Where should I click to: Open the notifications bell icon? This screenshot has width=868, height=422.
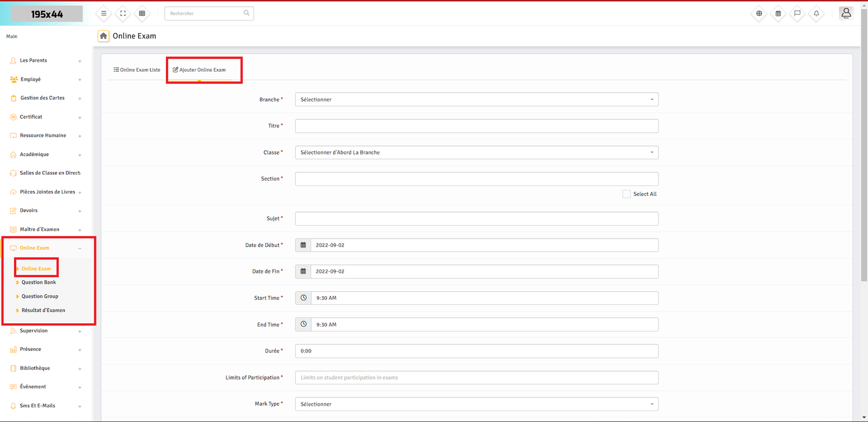click(816, 14)
